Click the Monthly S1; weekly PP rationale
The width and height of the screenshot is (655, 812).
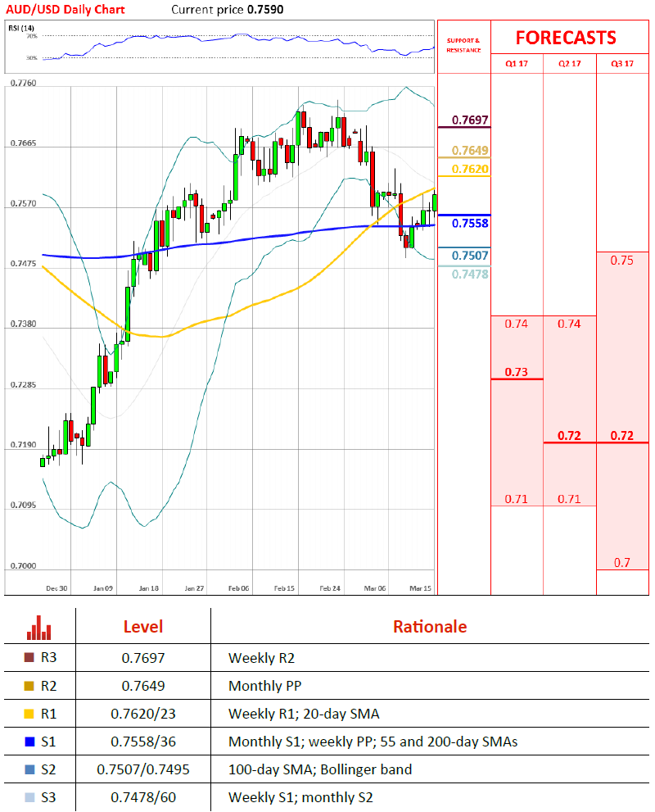click(373, 742)
